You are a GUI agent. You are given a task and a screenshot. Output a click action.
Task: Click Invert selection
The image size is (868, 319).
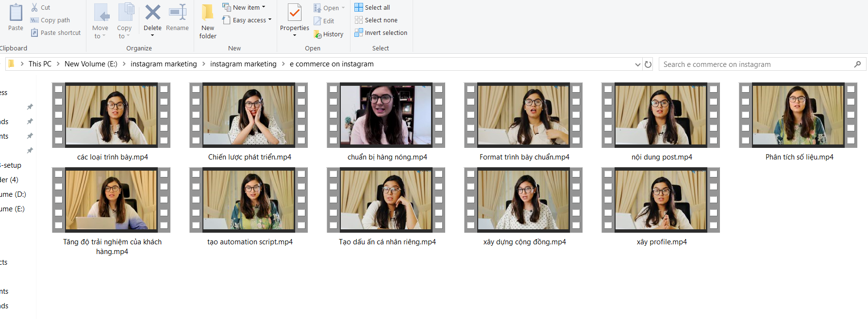(x=381, y=32)
